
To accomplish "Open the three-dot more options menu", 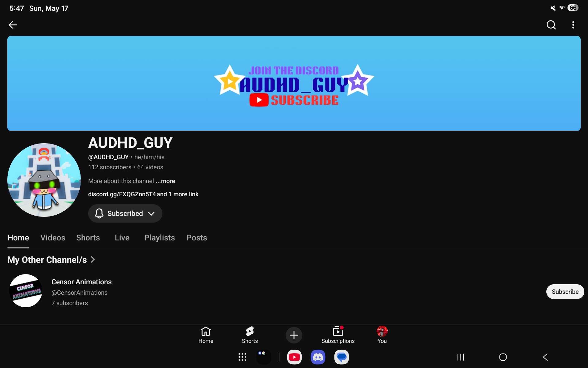I will pyautogui.click(x=573, y=25).
